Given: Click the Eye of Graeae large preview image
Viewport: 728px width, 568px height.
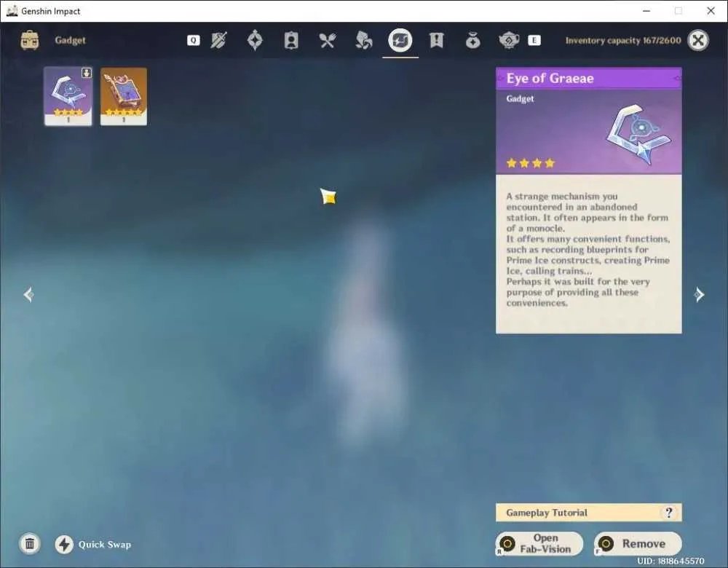Looking at the screenshot, I should click(x=639, y=135).
